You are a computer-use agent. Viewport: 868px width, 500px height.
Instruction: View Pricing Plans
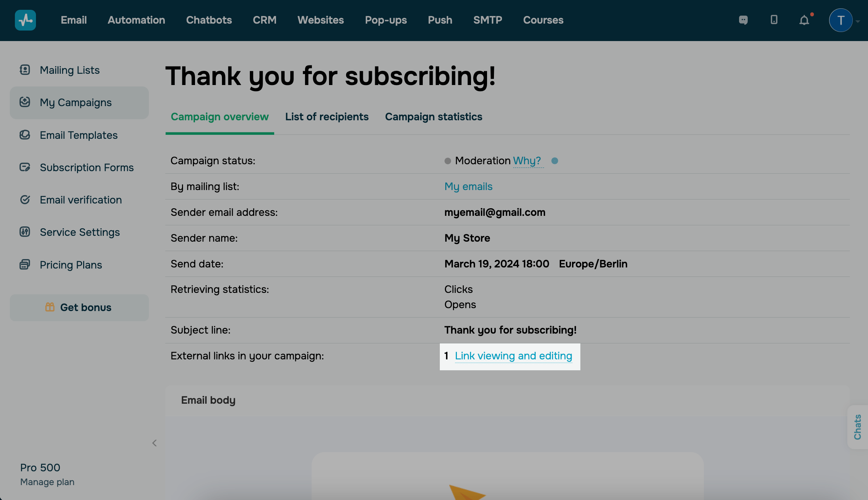pyautogui.click(x=24, y=265)
